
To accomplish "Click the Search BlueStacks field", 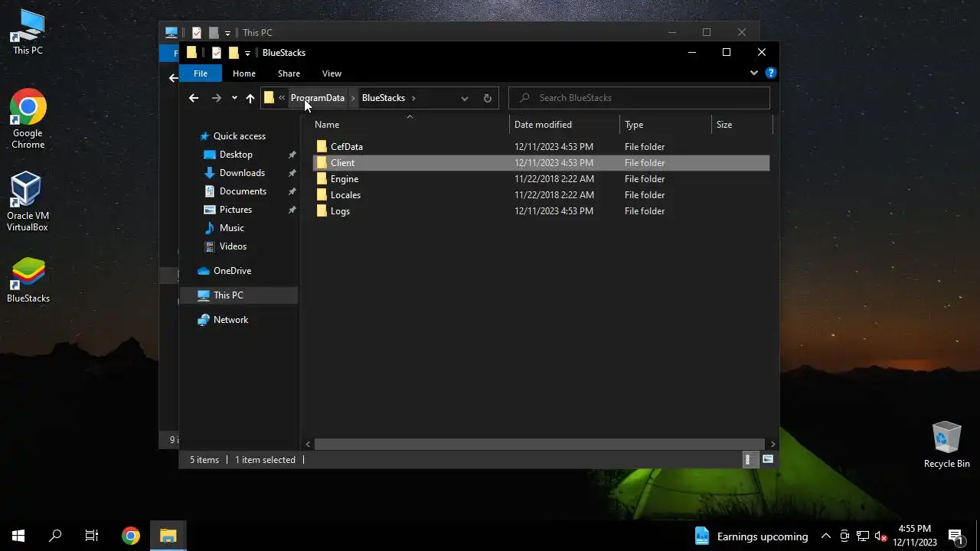I will click(x=639, y=98).
